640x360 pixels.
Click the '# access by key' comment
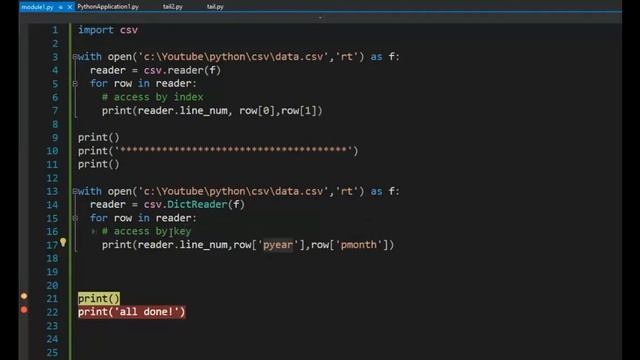pyautogui.click(x=146, y=231)
